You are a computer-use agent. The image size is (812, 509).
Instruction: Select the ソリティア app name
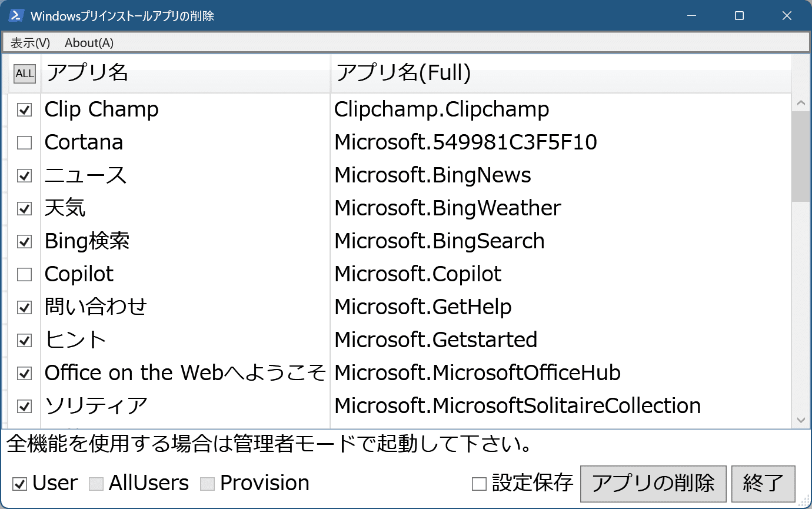coord(96,406)
